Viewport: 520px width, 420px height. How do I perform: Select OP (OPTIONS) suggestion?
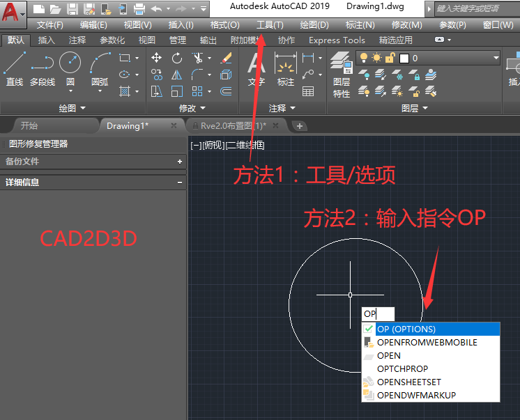tap(431, 329)
